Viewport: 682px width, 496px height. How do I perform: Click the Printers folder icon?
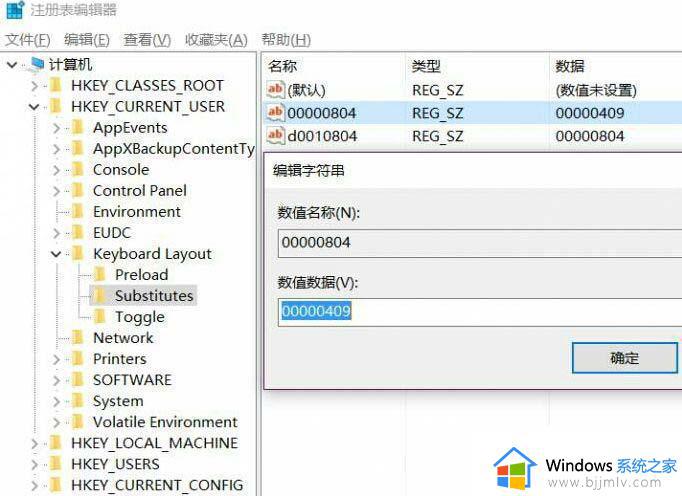tap(77, 359)
